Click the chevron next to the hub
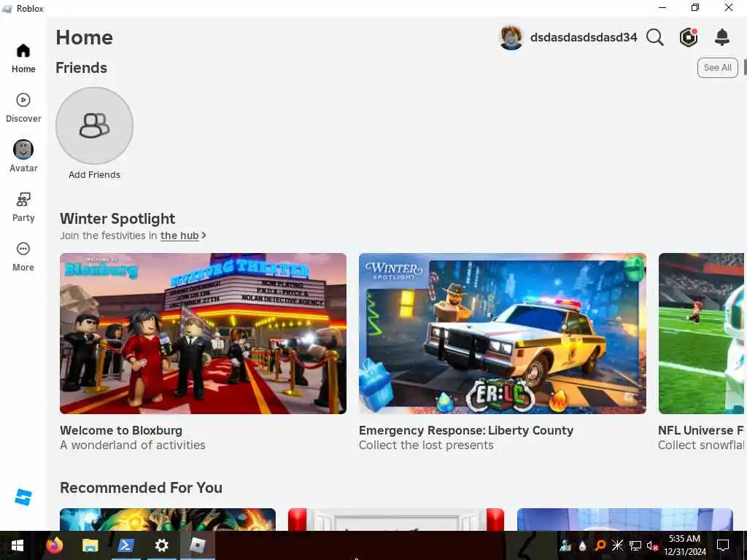 tap(204, 236)
